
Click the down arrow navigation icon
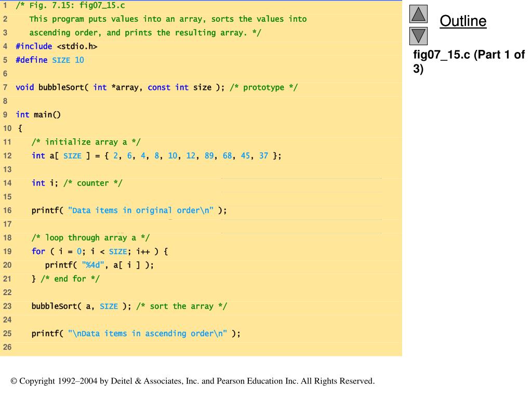pyautogui.click(x=418, y=36)
